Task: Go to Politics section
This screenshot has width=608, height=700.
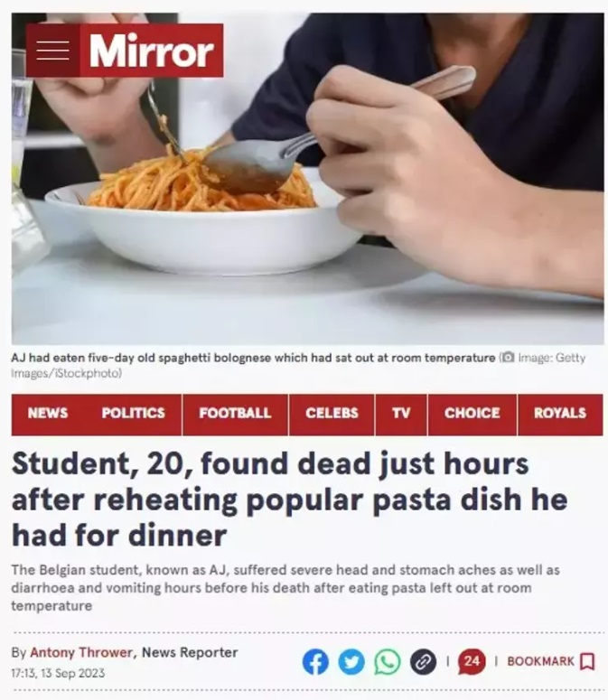Action: (133, 413)
